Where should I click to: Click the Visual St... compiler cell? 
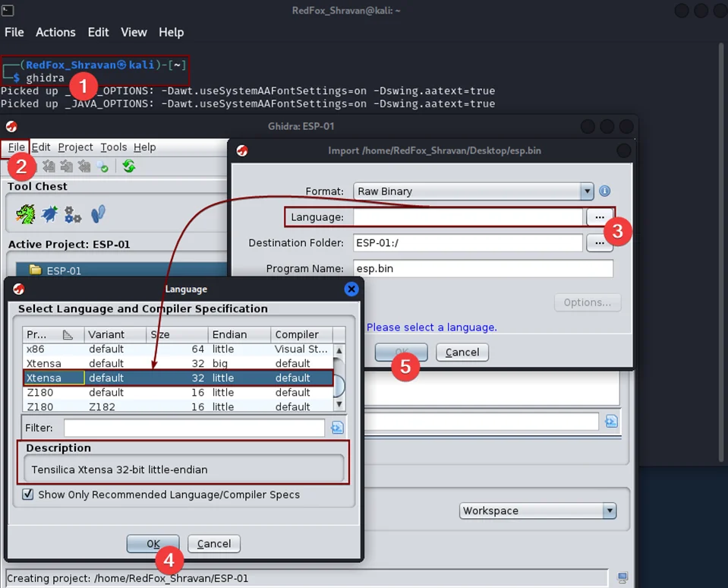click(x=301, y=349)
